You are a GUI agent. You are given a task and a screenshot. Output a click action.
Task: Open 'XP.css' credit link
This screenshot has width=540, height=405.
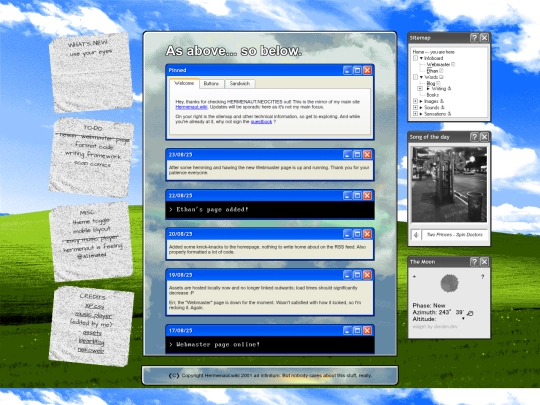pos(94,306)
